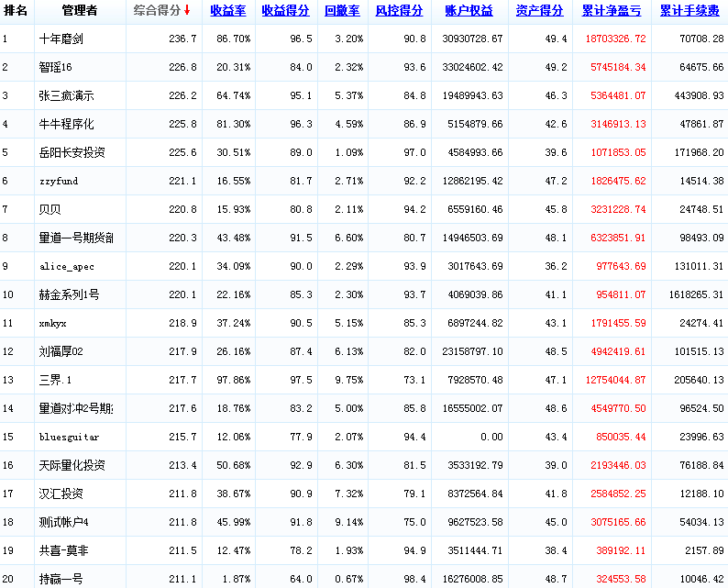
Task: Click the 管理者 column header
Action: pyautogui.click(x=79, y=11)
